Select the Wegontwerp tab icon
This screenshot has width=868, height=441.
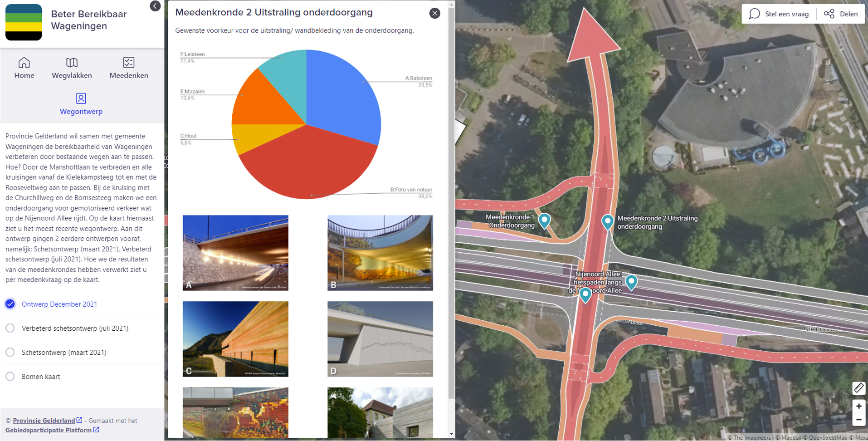coord(81,98)
